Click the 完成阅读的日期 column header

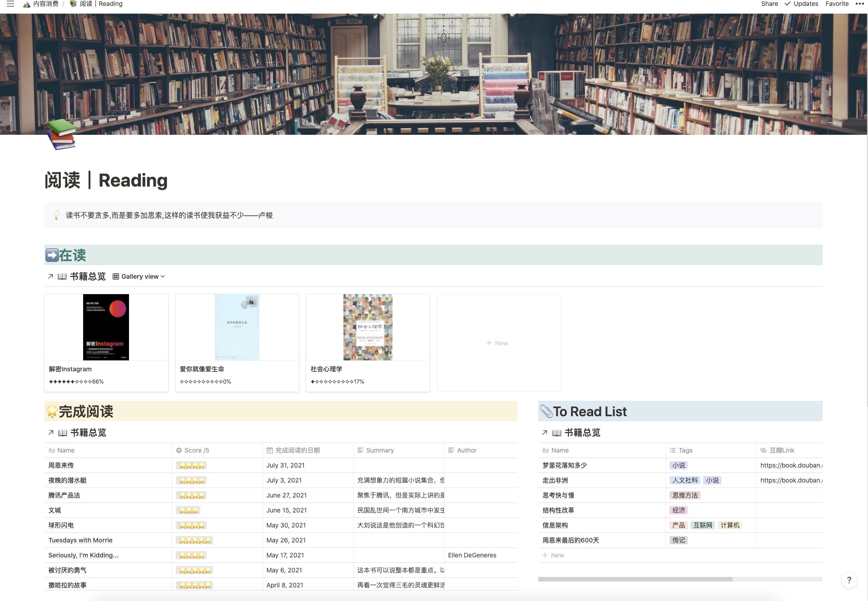coord(308,450)
